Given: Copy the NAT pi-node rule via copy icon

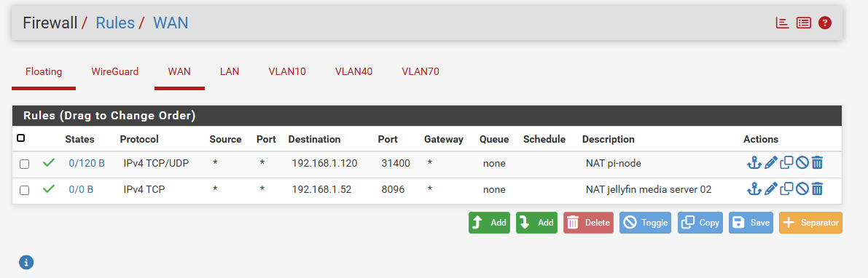Looking at the screenshot, I should pyautogui.click(x=786, y=163).
